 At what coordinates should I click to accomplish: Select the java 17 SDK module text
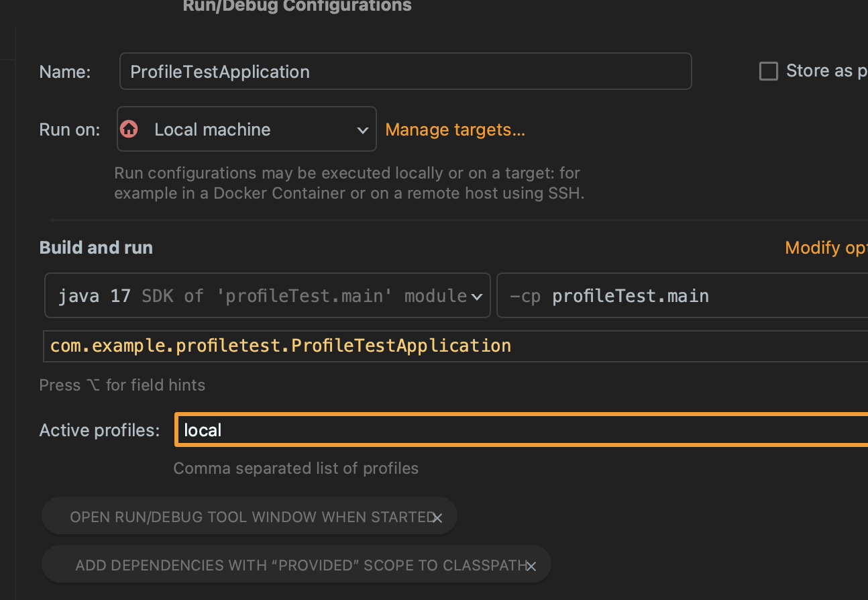click(x=262, y=296)
